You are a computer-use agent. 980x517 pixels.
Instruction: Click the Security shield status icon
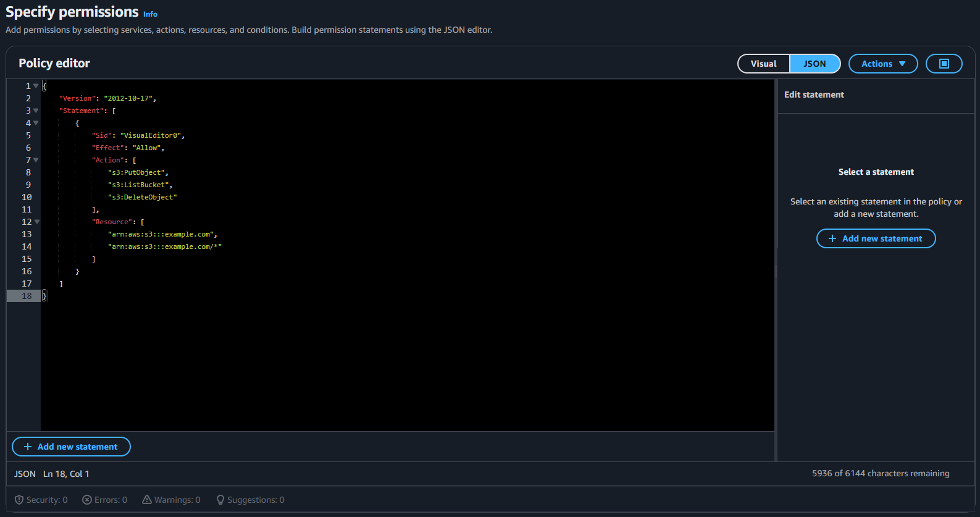point(19,500)
